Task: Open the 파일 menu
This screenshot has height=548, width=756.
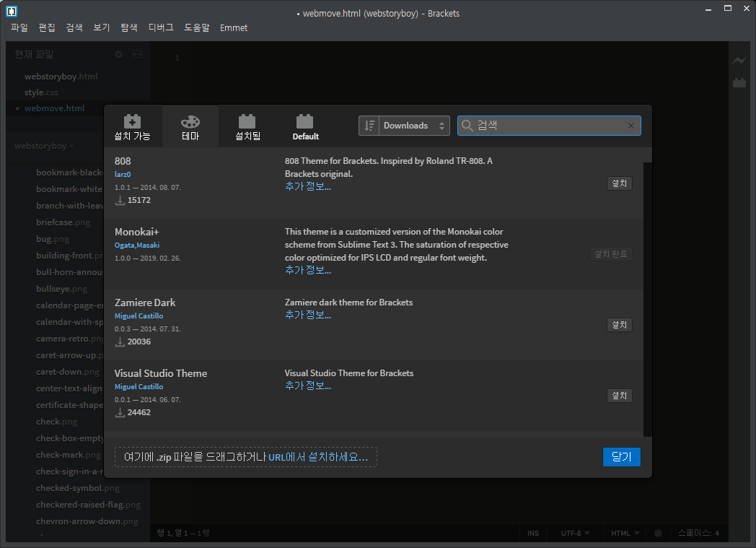Action: (19, 27)
